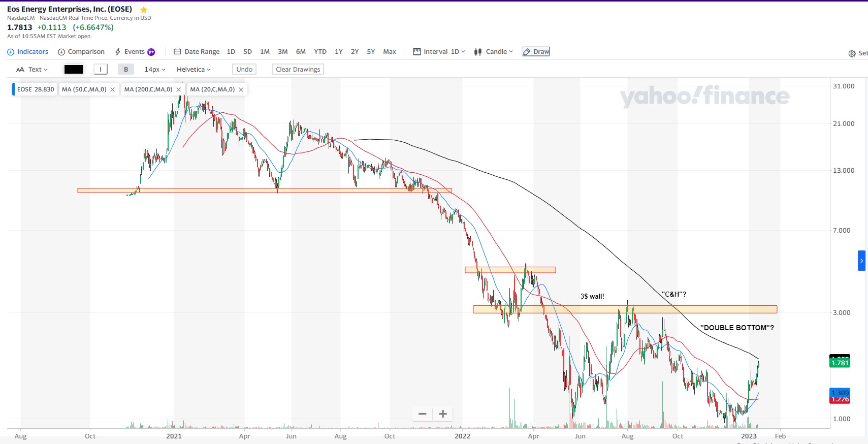
Task: Remove the MA (50,C,MA,0) indicator
Action: 113,90
